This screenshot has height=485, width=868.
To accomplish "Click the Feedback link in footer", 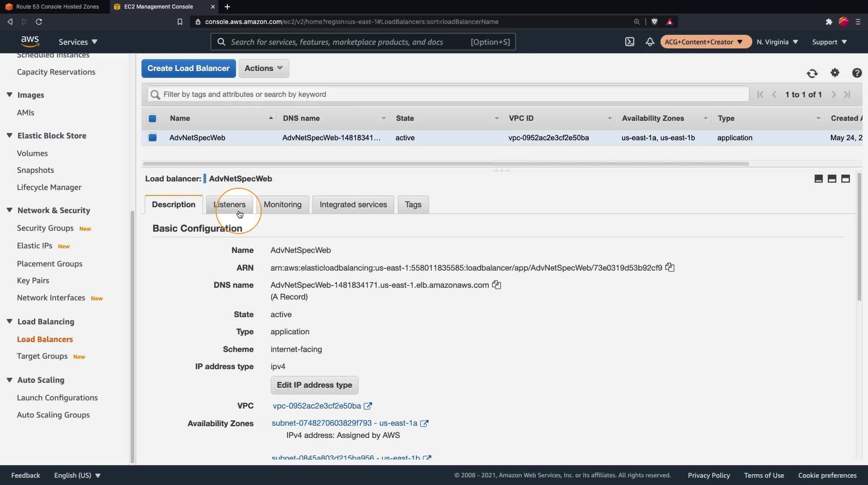I will (26, 475).
